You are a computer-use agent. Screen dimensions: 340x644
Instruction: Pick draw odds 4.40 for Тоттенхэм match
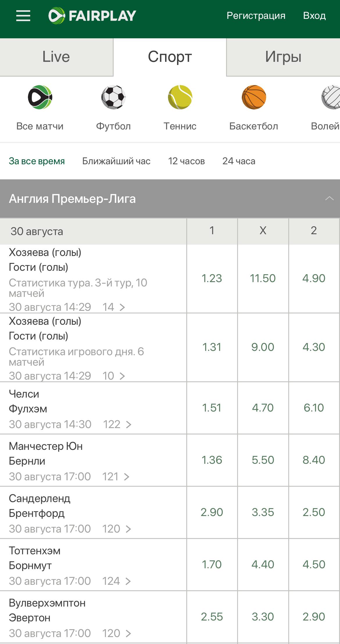click(263, 564)
